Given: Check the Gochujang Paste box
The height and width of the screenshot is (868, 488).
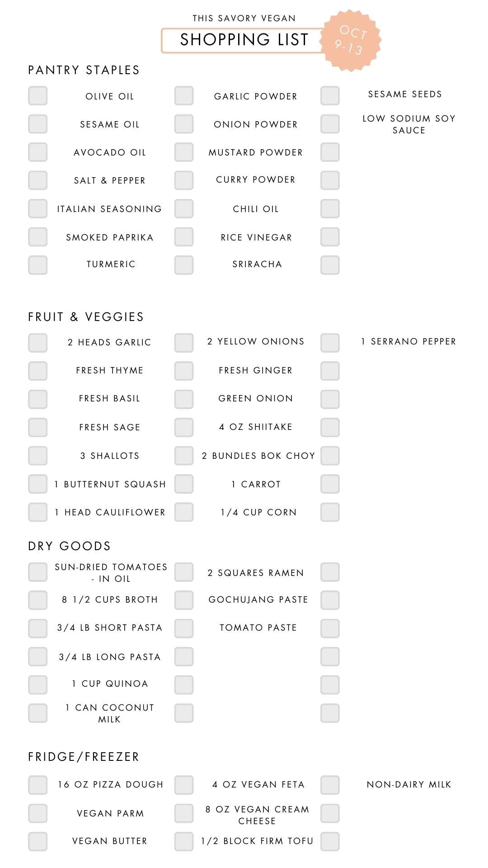Looking at the screenshot, I should [184, 600].
